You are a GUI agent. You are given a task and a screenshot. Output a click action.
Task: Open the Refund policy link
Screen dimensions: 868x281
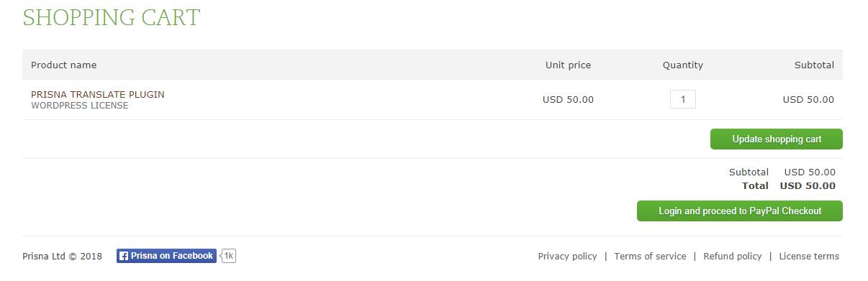732,256
